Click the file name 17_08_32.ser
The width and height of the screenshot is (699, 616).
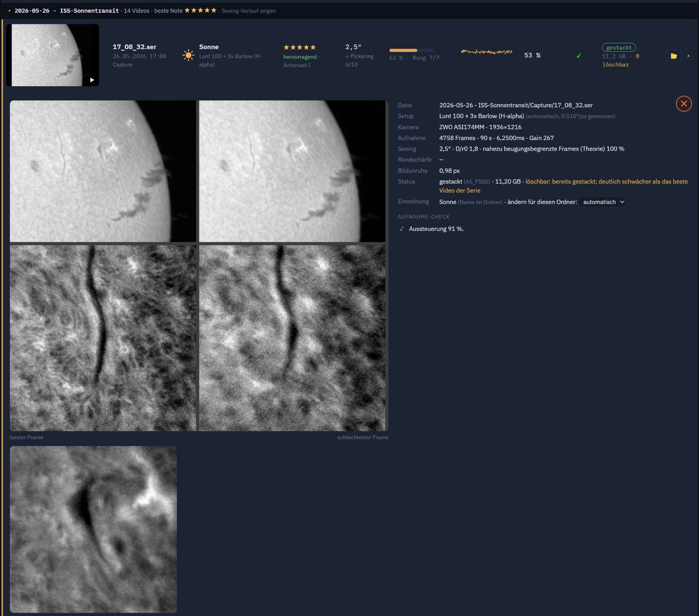click(134, 47)
